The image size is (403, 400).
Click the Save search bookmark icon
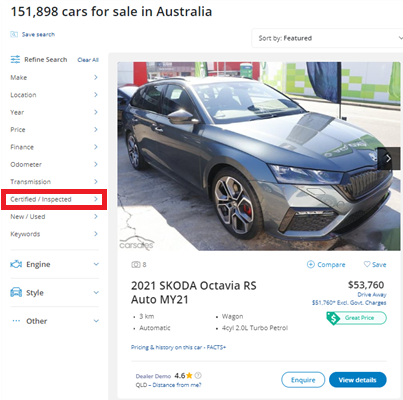tap(14, 34)
